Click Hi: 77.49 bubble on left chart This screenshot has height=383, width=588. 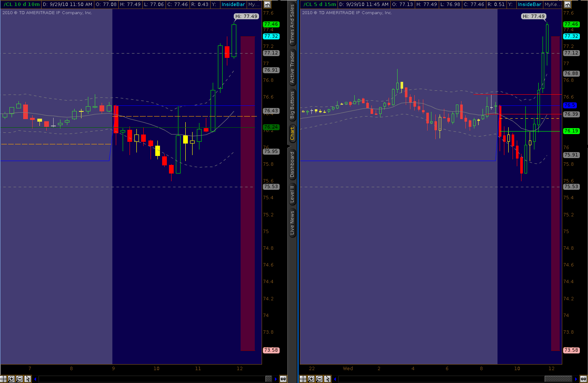coord(246,16)
